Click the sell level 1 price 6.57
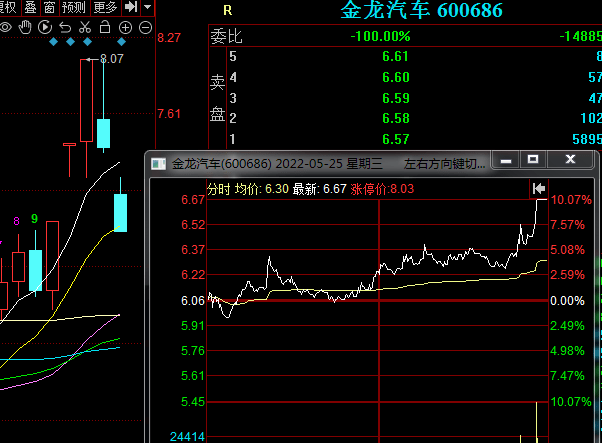The image size is (602, 443). (x=396, y=138)
